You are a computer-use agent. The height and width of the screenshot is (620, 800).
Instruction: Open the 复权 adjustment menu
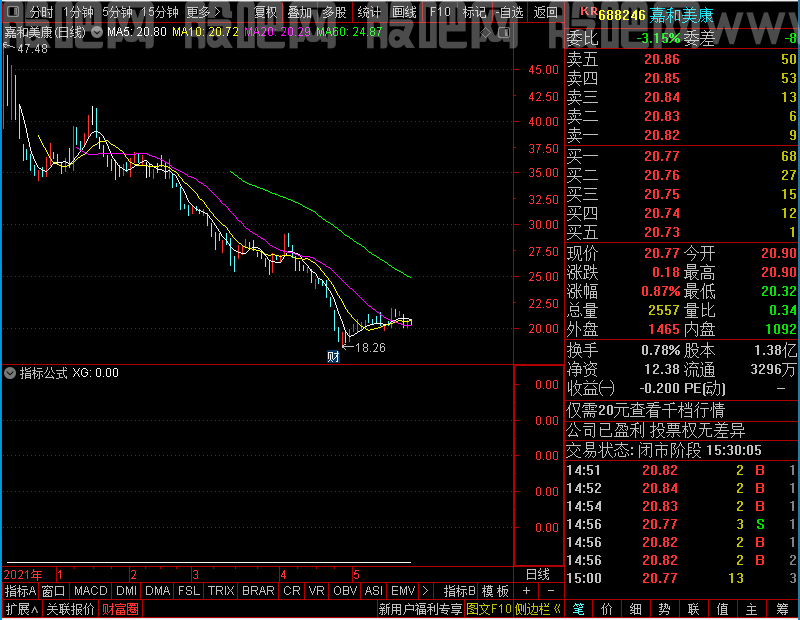click(265, 12)
